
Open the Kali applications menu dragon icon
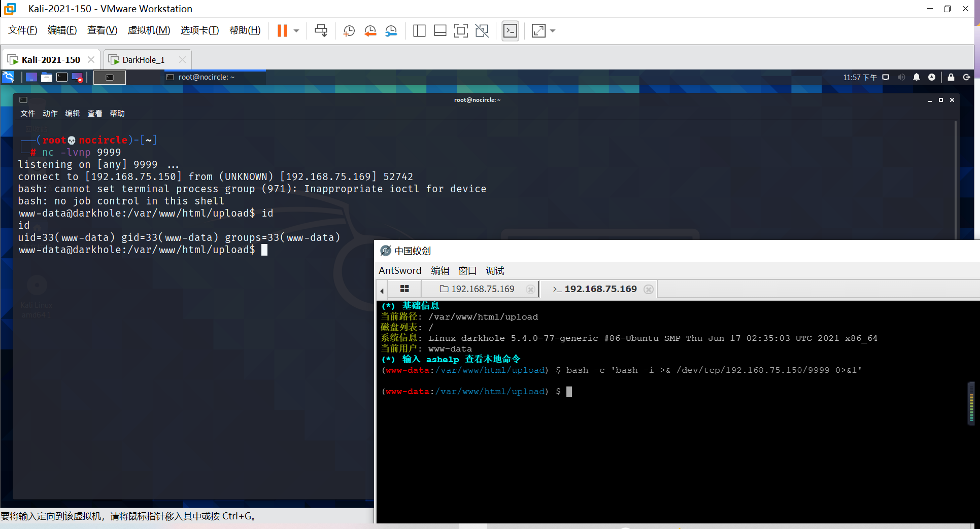[9, 77]
